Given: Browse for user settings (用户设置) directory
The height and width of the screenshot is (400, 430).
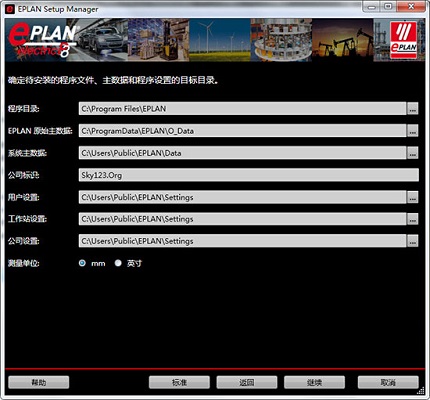Looking at the screenshot, I should tap(413, 197).
